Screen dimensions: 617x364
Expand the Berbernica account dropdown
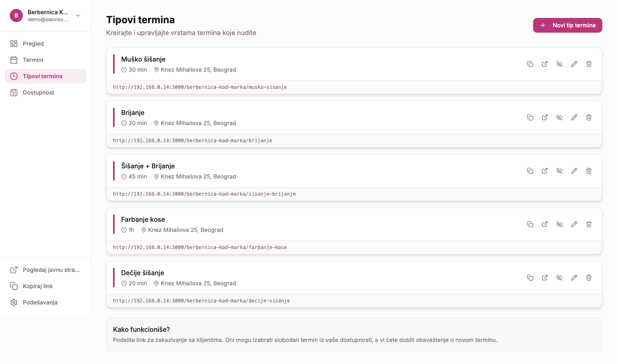[78, 15]
